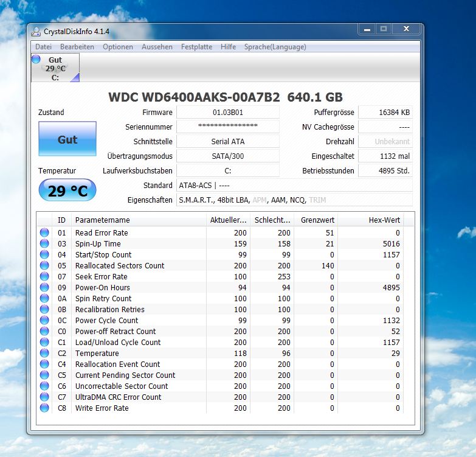
Task: Click the Drehzahl field Unbekannt
Action: pyautogui.click(x=385, y=141)
